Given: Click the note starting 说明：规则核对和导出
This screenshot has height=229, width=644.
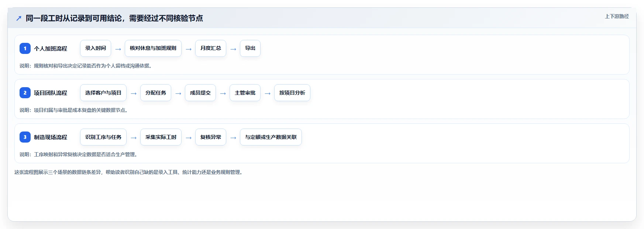Looking at the screenshot, I should tap(86, 66).
